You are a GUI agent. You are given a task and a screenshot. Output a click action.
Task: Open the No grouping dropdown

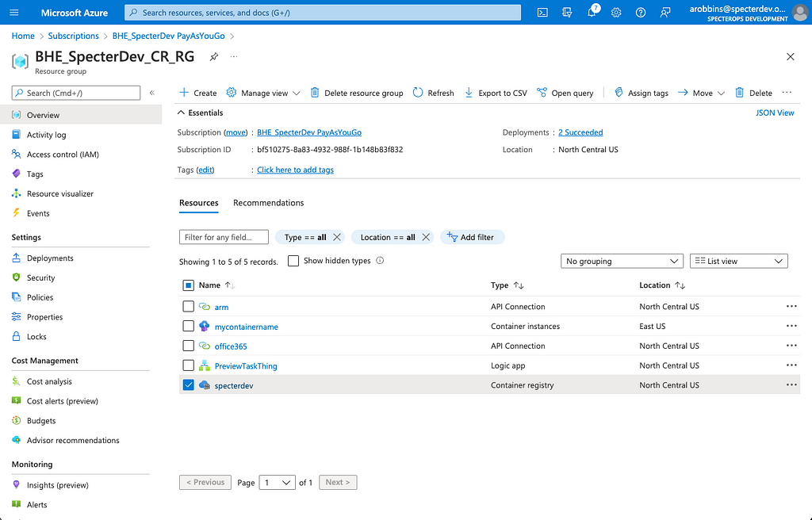(x=622, y=261)
